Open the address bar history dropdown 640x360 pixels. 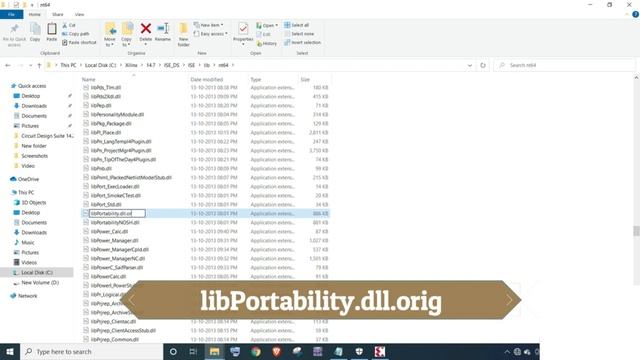pyautogui.click(x=470, y=65)
